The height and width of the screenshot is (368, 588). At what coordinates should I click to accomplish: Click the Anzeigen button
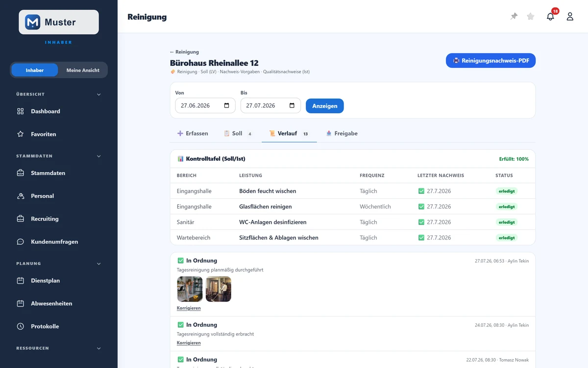click(x=325, y=106)
